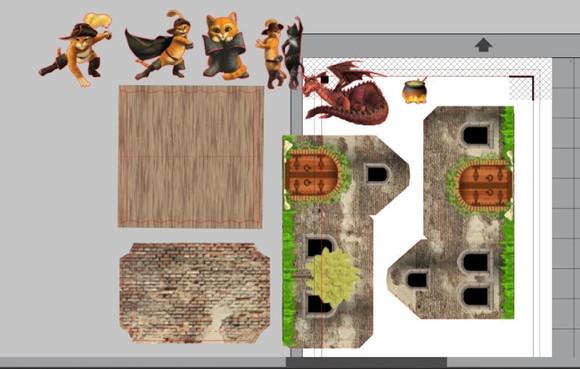Select the brick wall shaped piece
580x369 pixels.
[x=195, y=293]
